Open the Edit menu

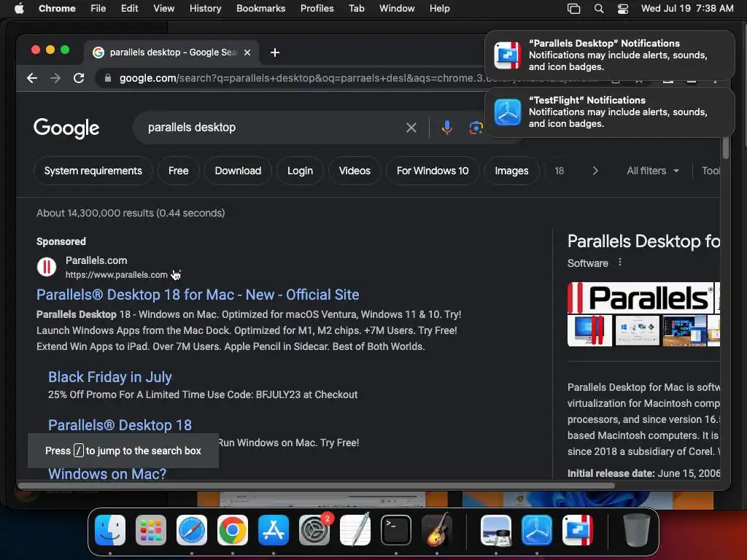[130, 9]
